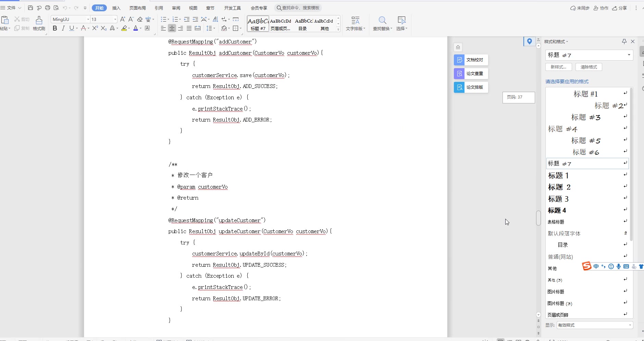Screen dimensions: 644x341
Task: Clear formatting with the eraser icon
Action: 140,19
